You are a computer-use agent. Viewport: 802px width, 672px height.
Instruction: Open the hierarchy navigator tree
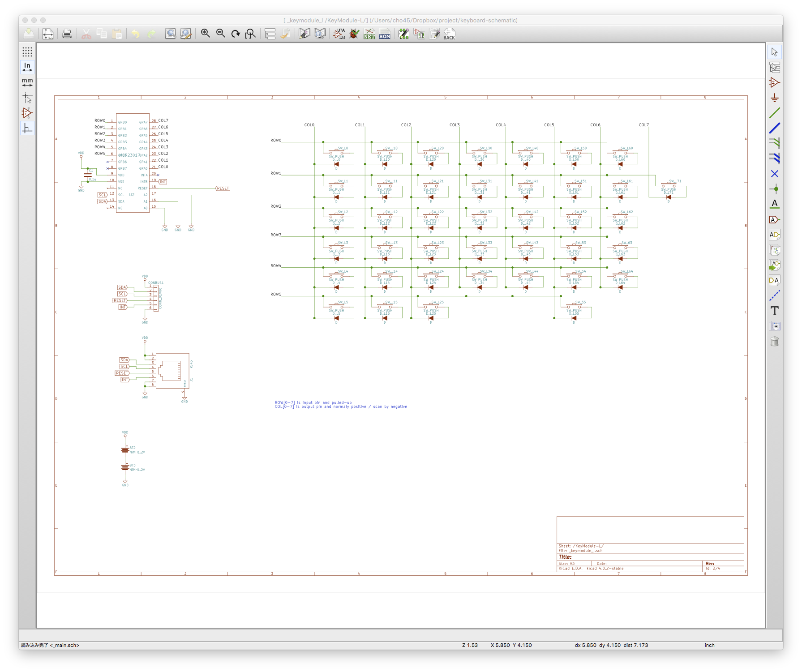(270, 34)
